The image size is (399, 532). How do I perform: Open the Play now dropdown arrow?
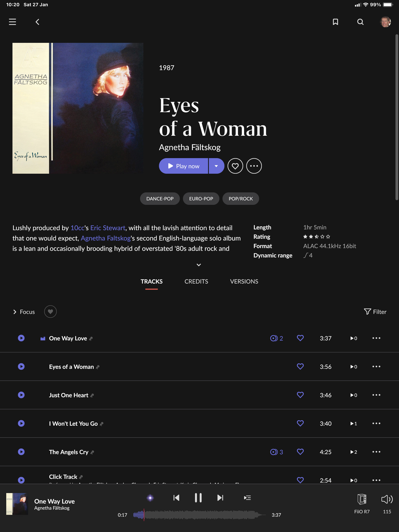[x=216, y=166]
